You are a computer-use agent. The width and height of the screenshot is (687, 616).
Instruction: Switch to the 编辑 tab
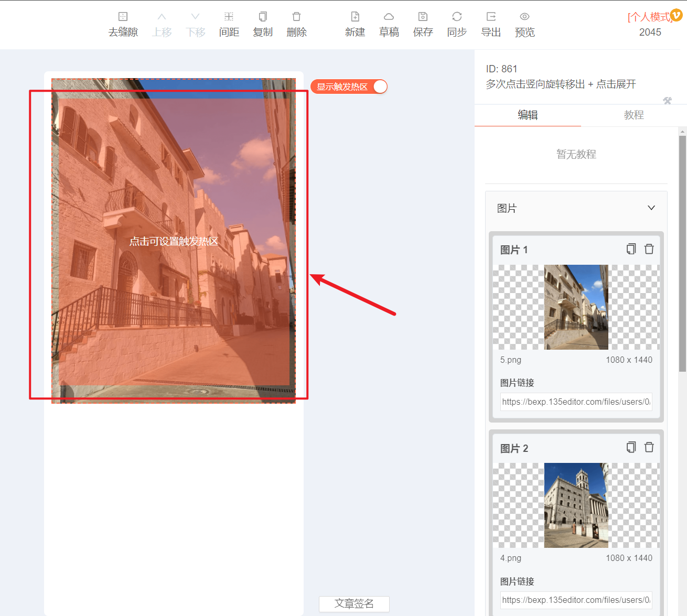coord(528,115)
